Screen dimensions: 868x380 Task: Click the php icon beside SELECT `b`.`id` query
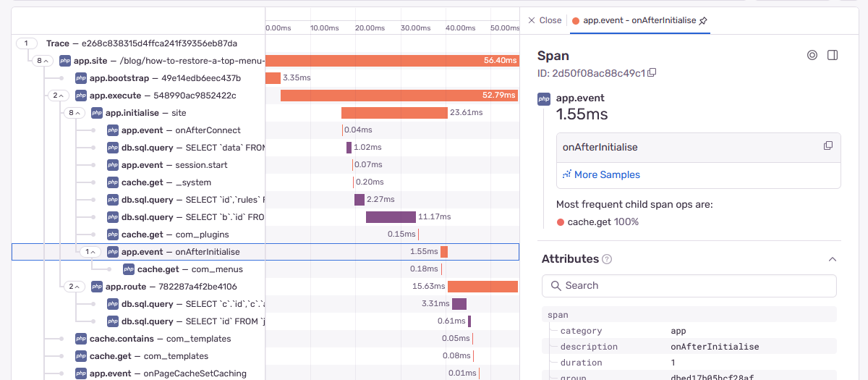point(113,217)
